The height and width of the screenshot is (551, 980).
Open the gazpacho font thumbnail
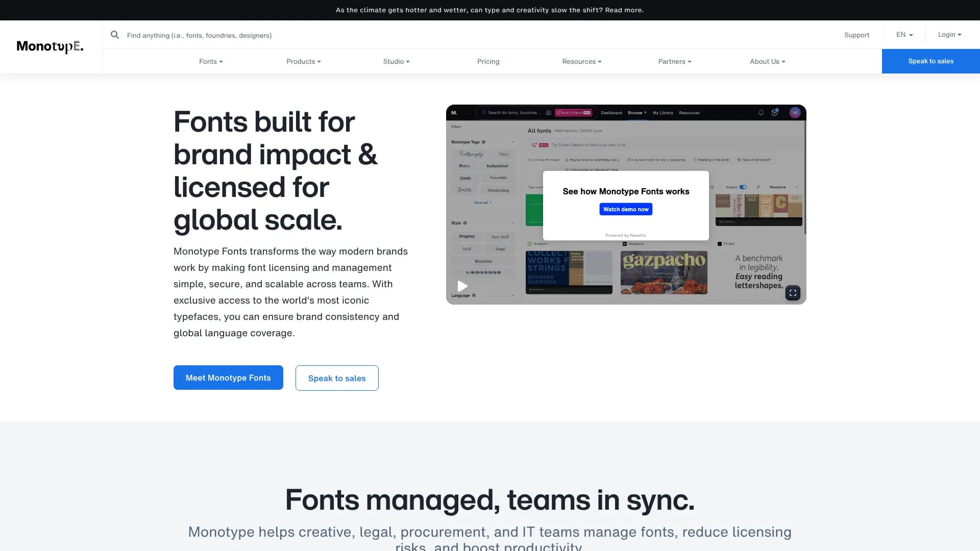pyautogui.click(x=664, y=272)
